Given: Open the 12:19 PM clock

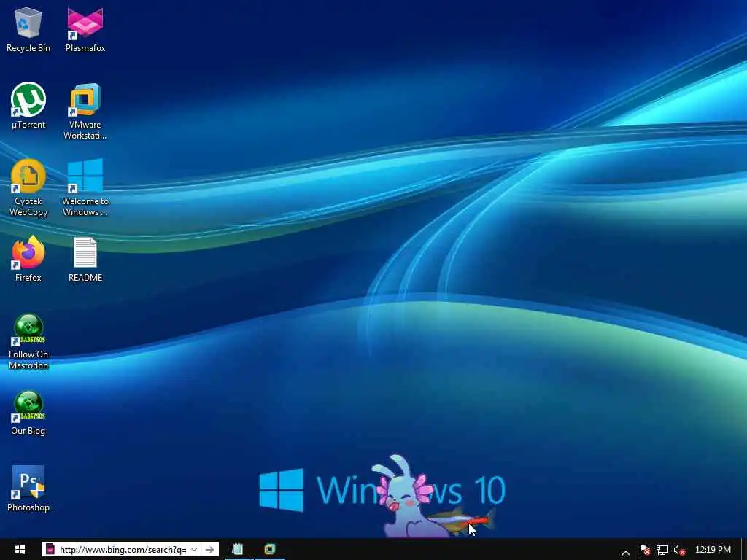Looking at the screenshot, I should click(x=713, y=550).
